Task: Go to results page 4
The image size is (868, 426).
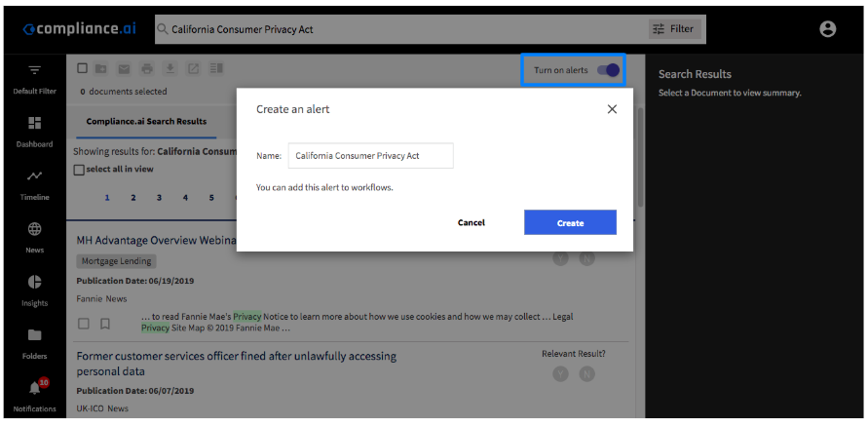Action: (x=185, y=198)
